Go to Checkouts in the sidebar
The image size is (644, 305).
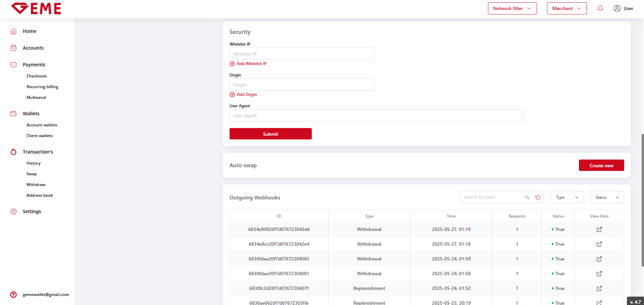coord(37,76)
